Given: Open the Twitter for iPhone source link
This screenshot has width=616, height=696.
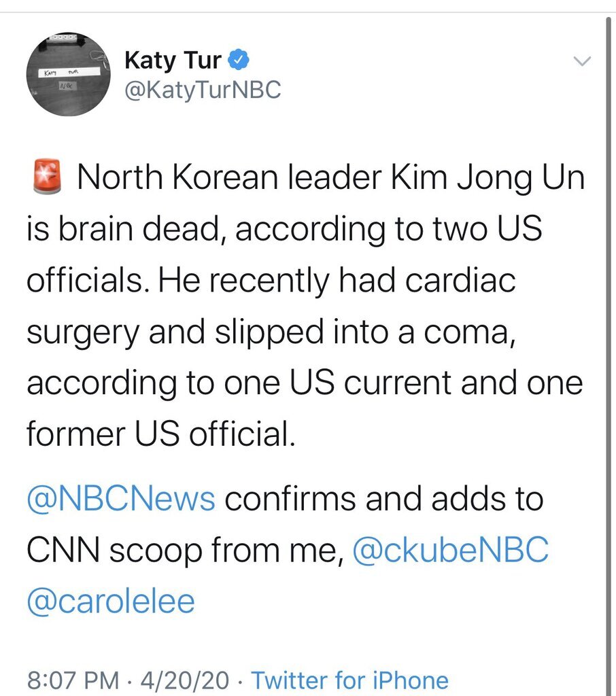Looking at the screenshot, I should pyautogui.click(x=350, y=680).
